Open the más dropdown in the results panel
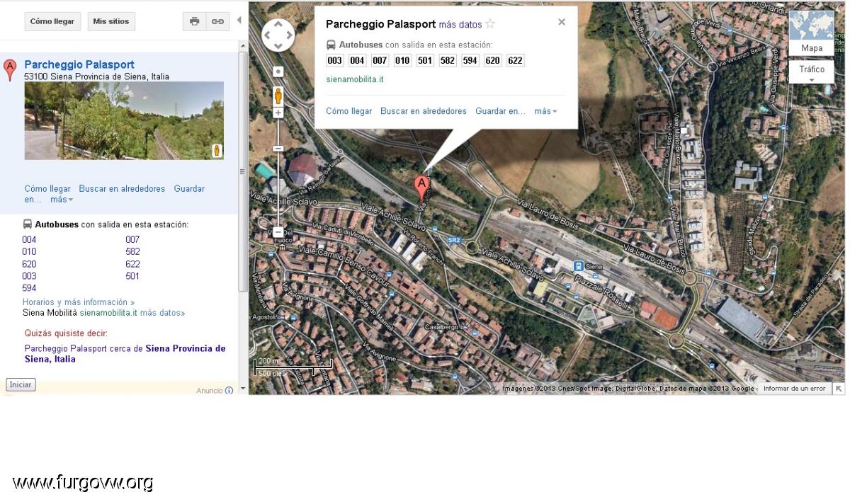The image size is (850, 504). click(x=62, y=200)
